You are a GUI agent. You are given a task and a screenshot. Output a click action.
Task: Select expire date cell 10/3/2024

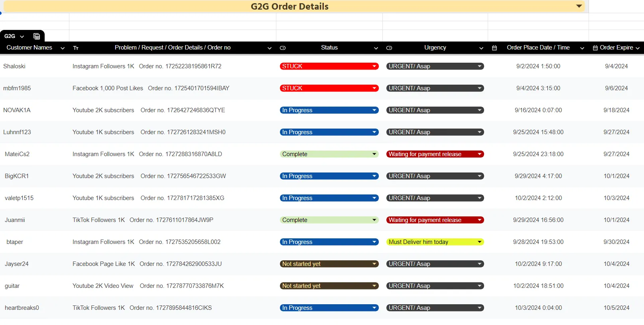(616, 198)
